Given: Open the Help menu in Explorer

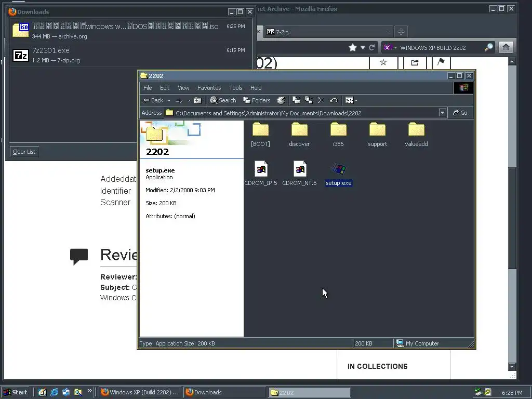Looking at the screenshot, I should (256, 88).
